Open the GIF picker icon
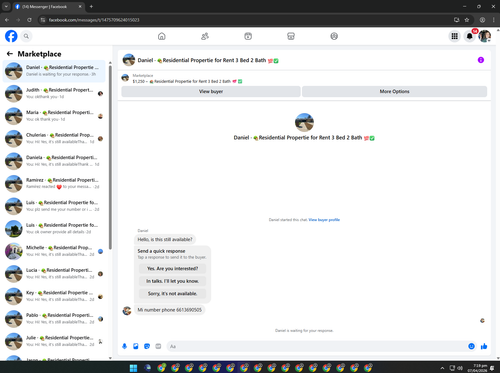This screenshot has width=500, height=373. click(158, 346)
